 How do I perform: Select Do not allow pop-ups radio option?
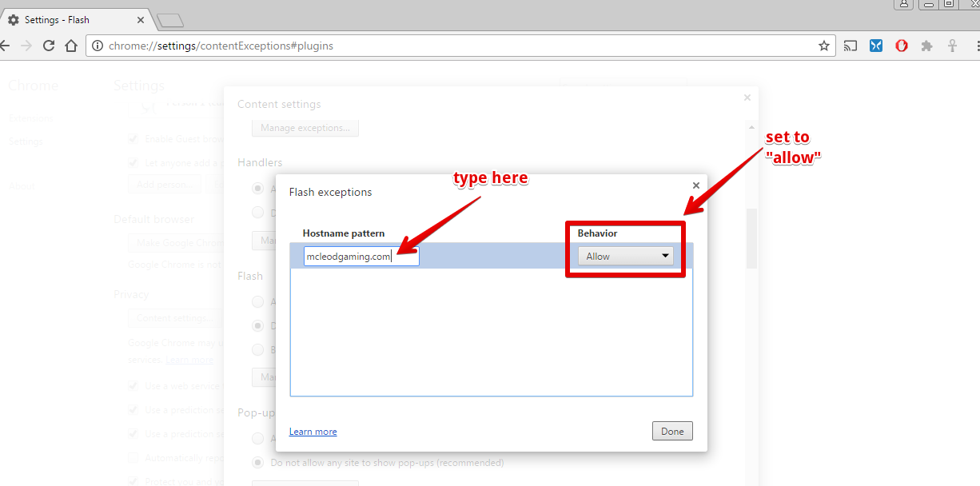tap(258, 462)
